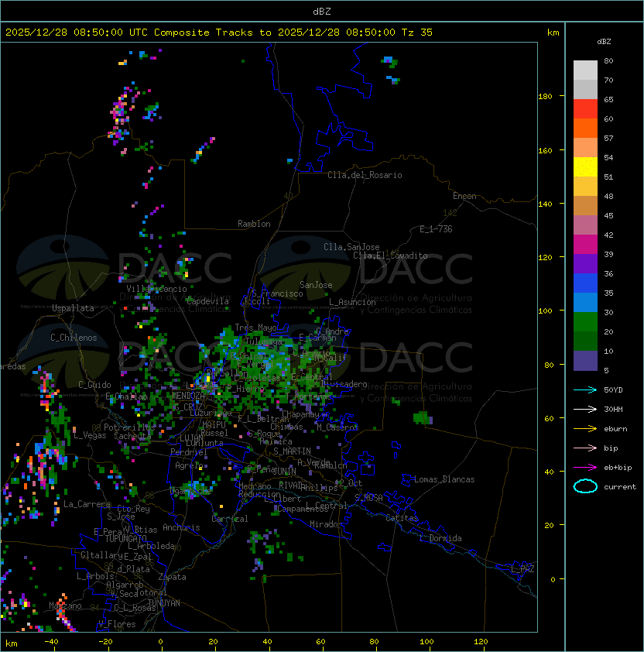The height and width of the screenshot is (652, 644).
Task: Click the 'Lomas_Blancas' map label
Action: pos(444,479)
